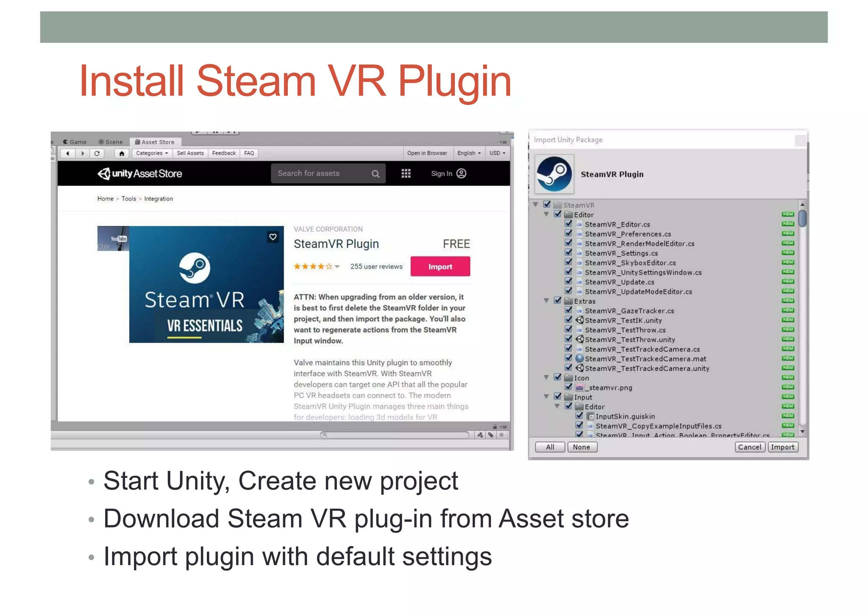
Task: Click the Sign In user icon
Action: (x=462, y=173)
